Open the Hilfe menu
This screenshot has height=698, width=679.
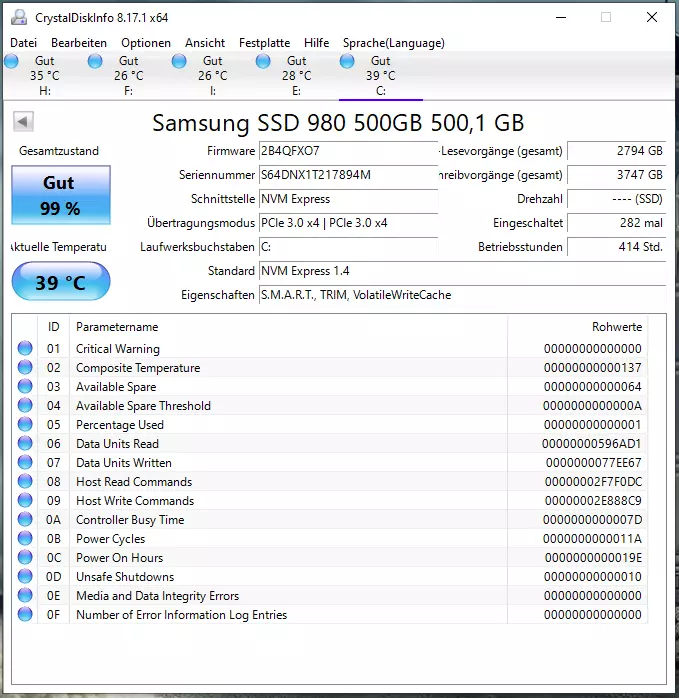(317, 43)
